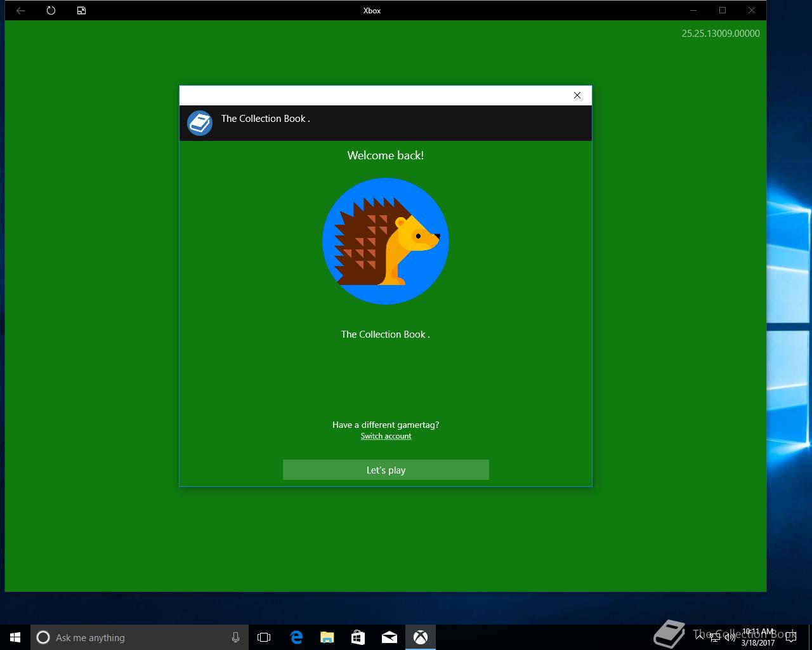The image size is (812, 650).
Task: Click the Xbox app taskbar icon
Action: pyautogui.click(x=421, y=637)
